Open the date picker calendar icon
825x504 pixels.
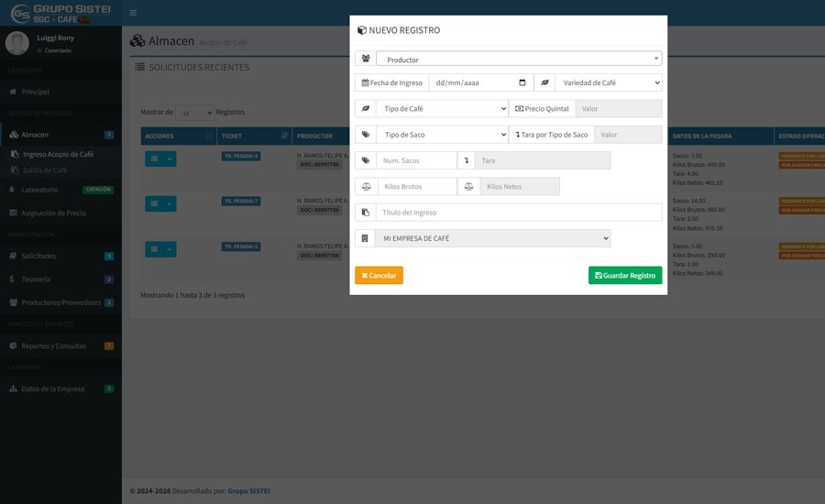pyautogui.click(x=522, y=82)
